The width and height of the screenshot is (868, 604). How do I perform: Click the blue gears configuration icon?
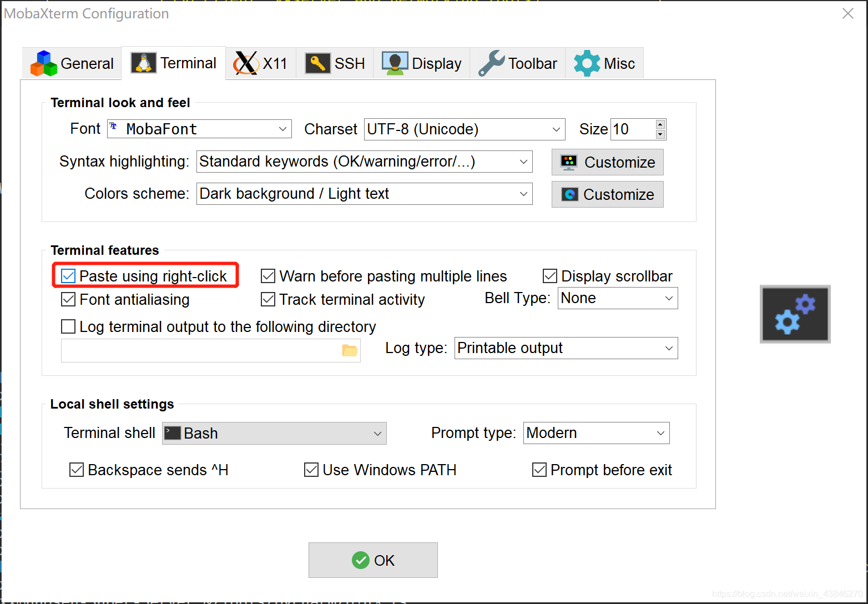tap(795, 314)
